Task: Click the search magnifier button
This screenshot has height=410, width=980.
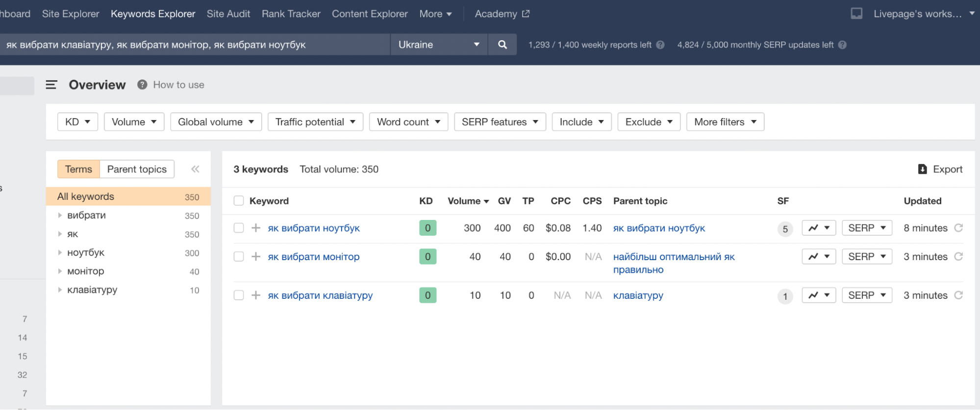Action: point(502,45)
